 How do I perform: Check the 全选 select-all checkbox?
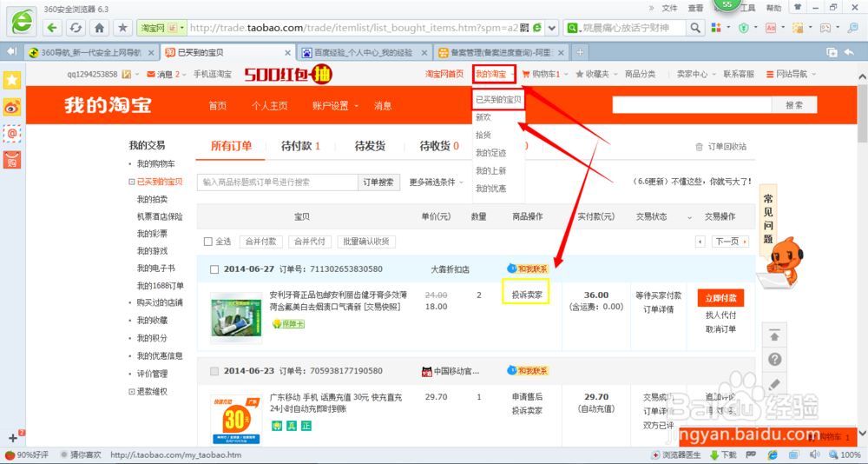click(x=208, y=242)
